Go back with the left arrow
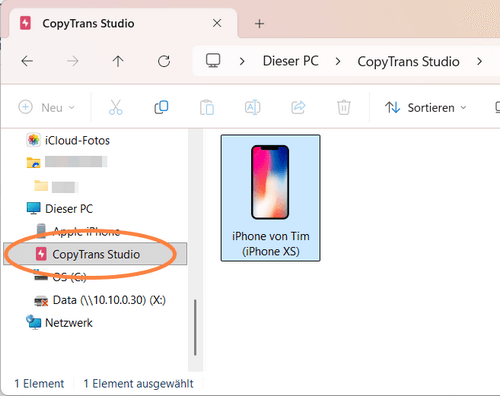The height and width of the screenshot is (396, 500). coord(27,61)
